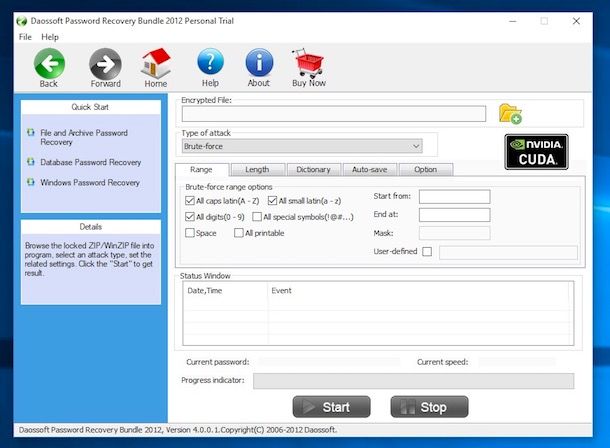The height and width of the screenshot is (448, 610).
Task: Click the status bar version text
Action: pos(178,430)
